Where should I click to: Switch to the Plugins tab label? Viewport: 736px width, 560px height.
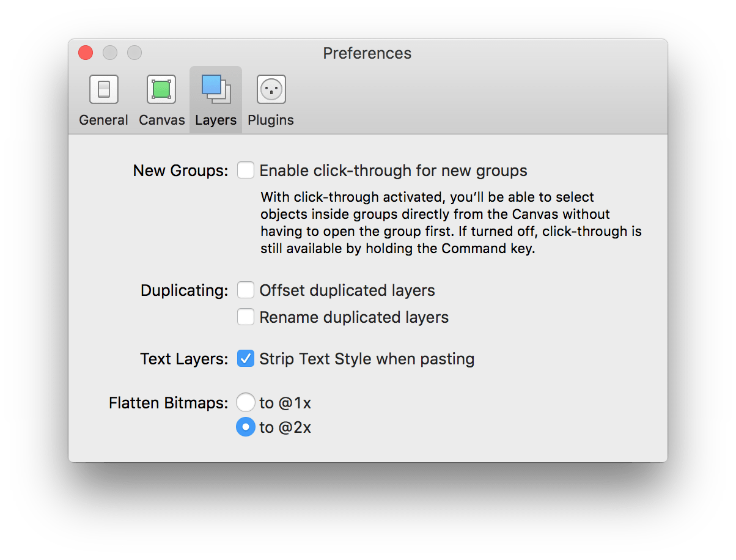271,120
